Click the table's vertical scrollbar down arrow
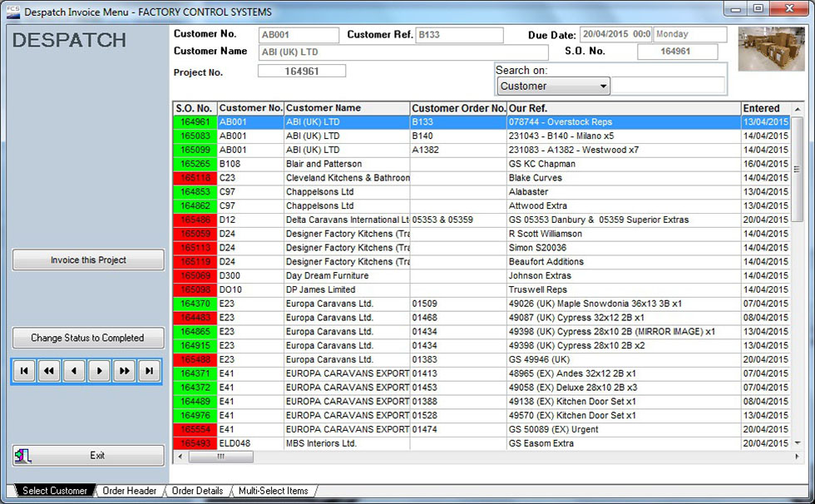The image size is (815, 504). (798, 443)
